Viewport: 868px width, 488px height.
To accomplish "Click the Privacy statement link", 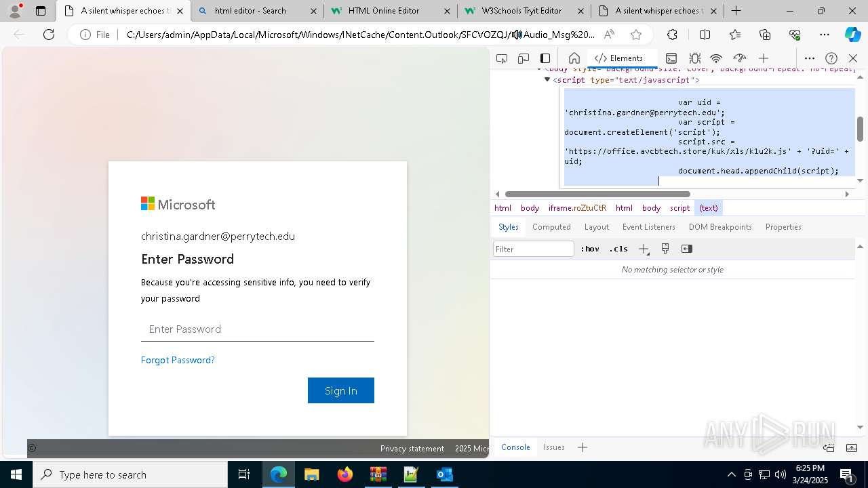I will tap(412, 449).
